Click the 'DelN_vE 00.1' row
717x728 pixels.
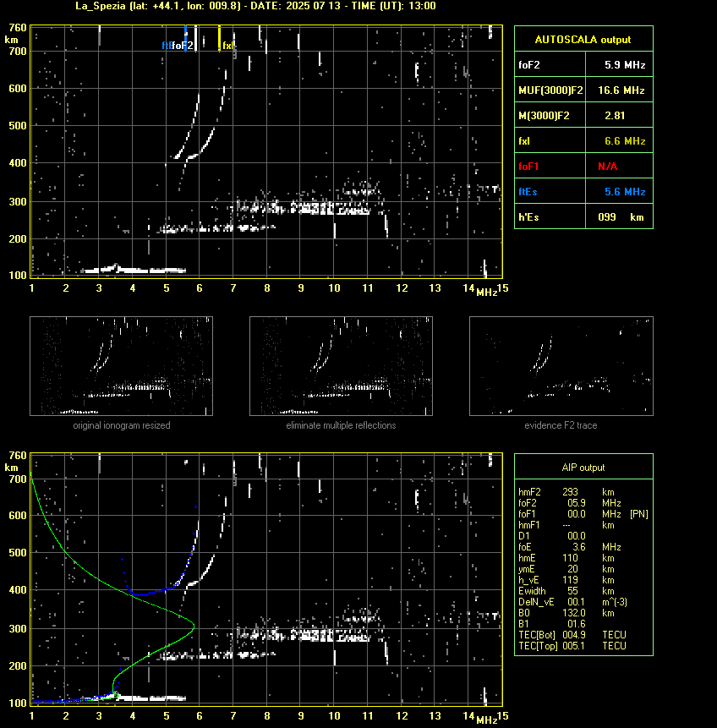pyautogui.click(x=572, y=602)
